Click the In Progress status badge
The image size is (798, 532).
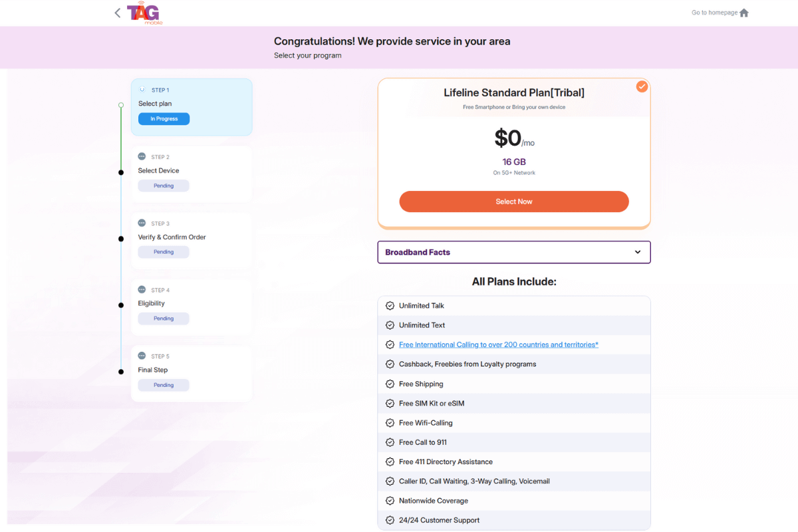[164, 119]
